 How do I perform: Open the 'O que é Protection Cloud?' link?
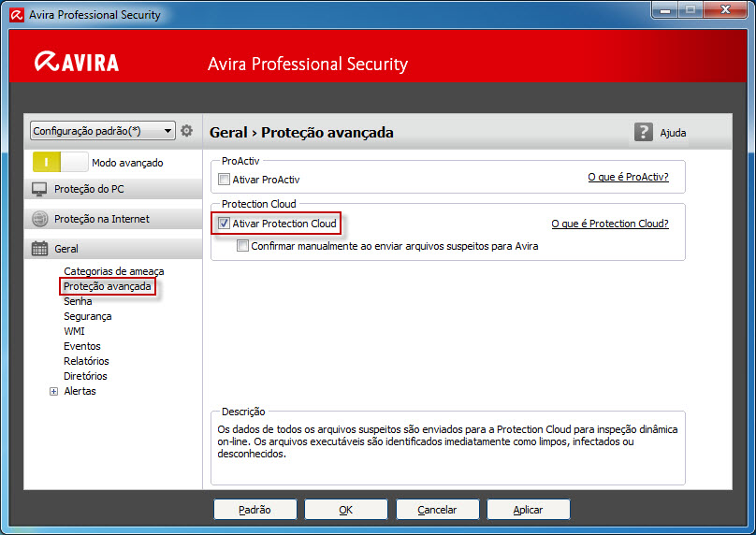[x=610, y=224]
